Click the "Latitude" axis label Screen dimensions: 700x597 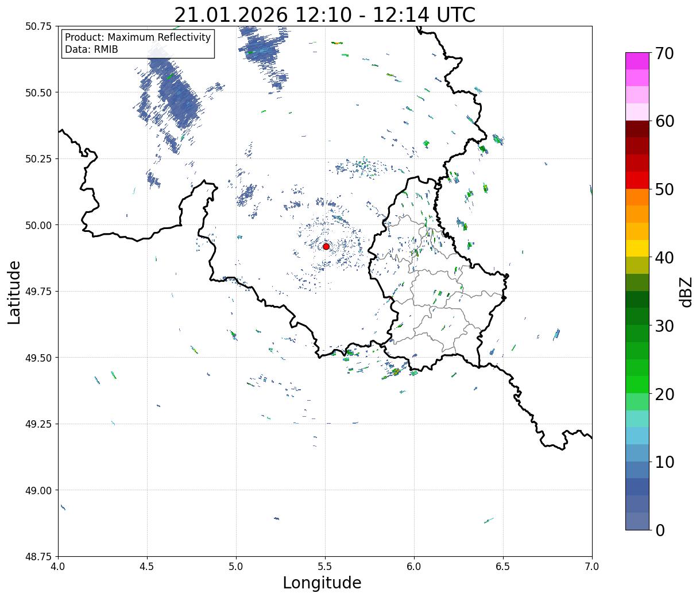point(14,292)
